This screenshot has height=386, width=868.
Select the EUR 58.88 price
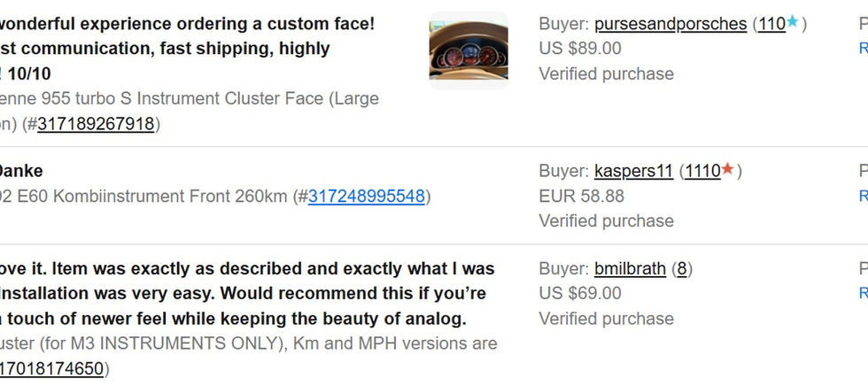581,196
